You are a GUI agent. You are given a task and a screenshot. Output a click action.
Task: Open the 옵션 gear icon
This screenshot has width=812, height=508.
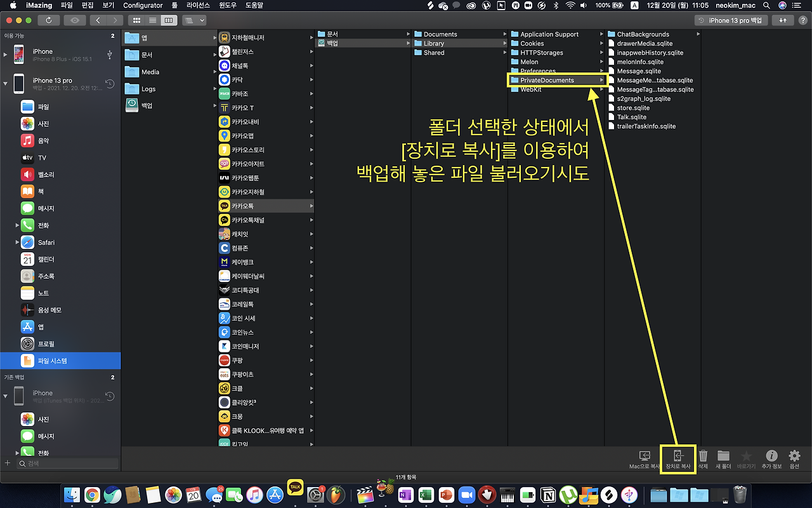794,456
